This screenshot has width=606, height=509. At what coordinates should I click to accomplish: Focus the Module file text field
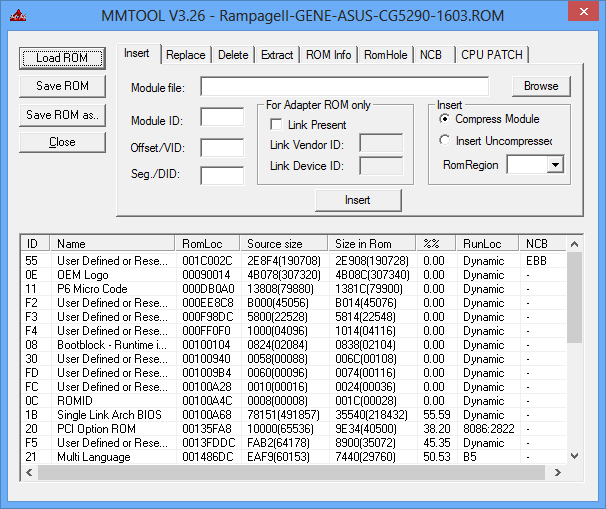[345, 87]
